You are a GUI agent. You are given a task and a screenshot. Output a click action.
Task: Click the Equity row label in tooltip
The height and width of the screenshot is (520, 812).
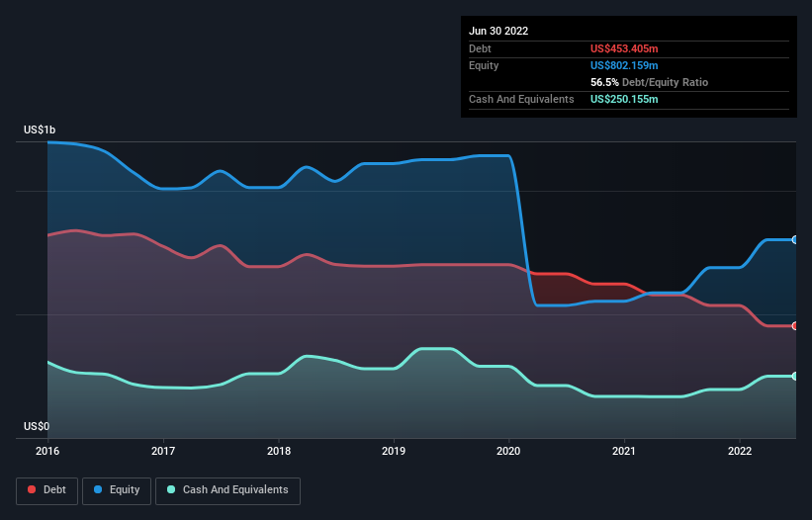coord(484,65)
